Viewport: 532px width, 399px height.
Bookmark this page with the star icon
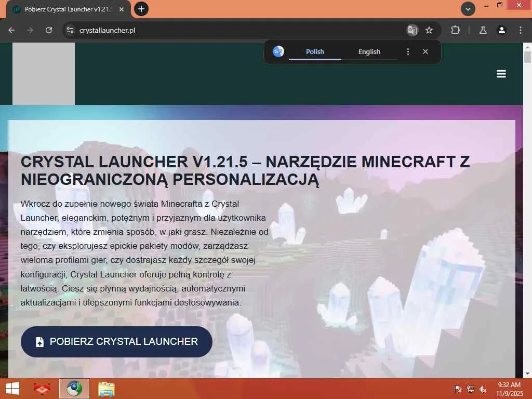click(429, 30)
